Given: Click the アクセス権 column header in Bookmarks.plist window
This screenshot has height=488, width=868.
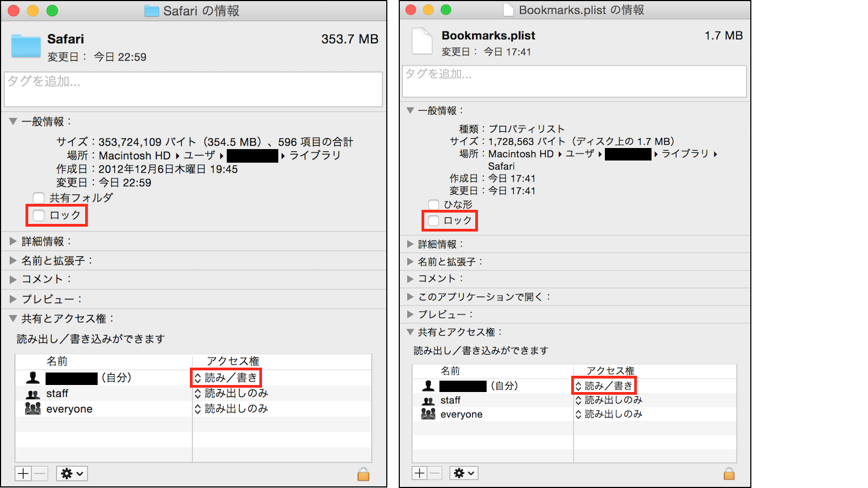Looking at the screenshot, I should [610, 371].
